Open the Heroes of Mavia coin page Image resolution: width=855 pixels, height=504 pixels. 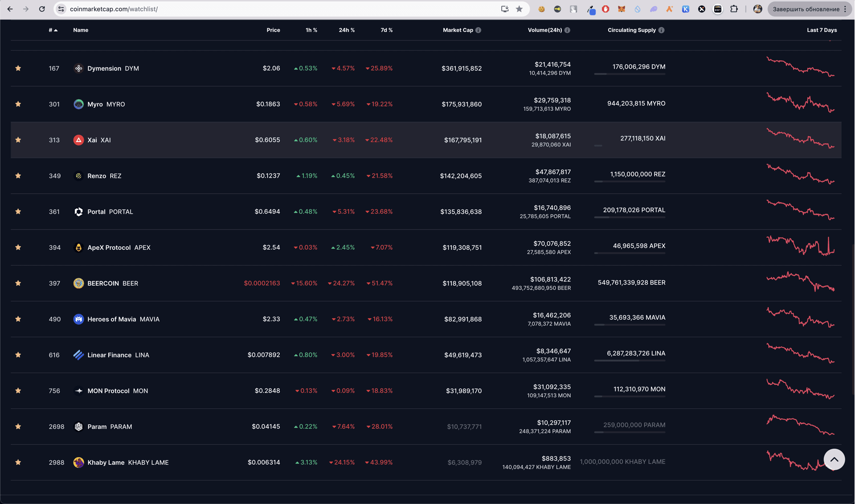tap(111, 319)
